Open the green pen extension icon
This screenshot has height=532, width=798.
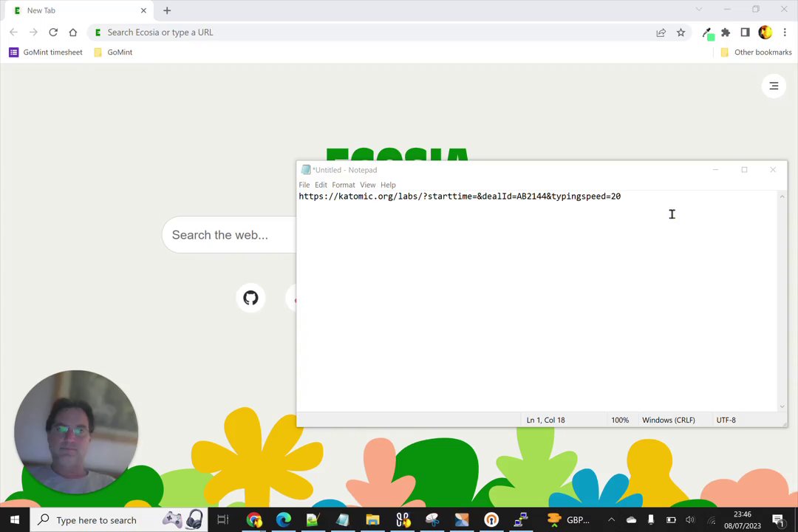(708, 33)
